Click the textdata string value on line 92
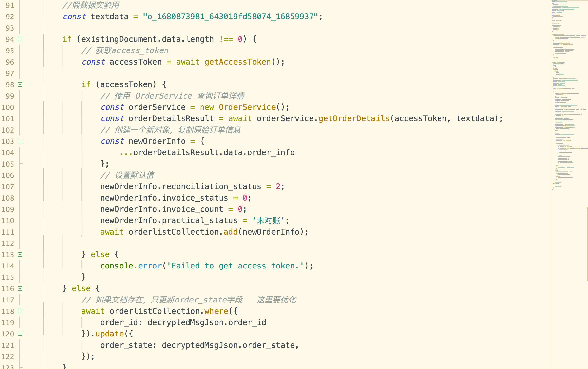Image resolution: width=588 pixels, height=369 pixels. coord(230,17)
